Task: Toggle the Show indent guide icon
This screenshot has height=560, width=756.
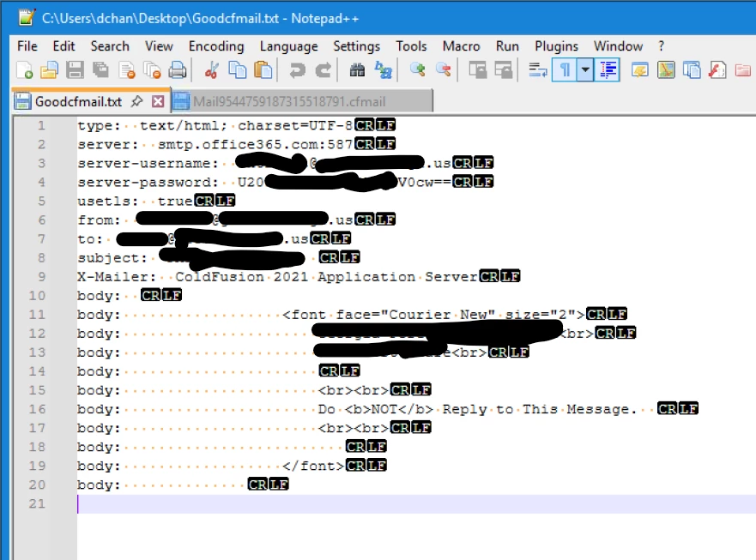Action: point(608,70)
